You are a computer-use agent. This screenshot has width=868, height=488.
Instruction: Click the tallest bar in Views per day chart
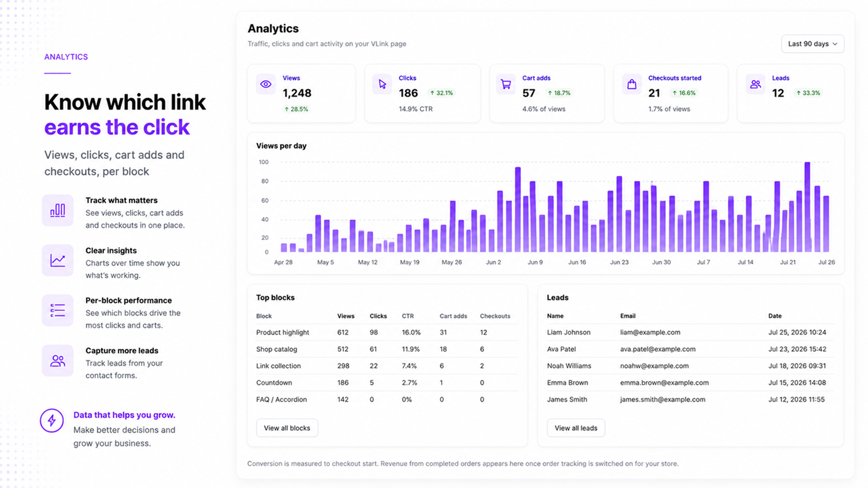[x=807, y=207]
